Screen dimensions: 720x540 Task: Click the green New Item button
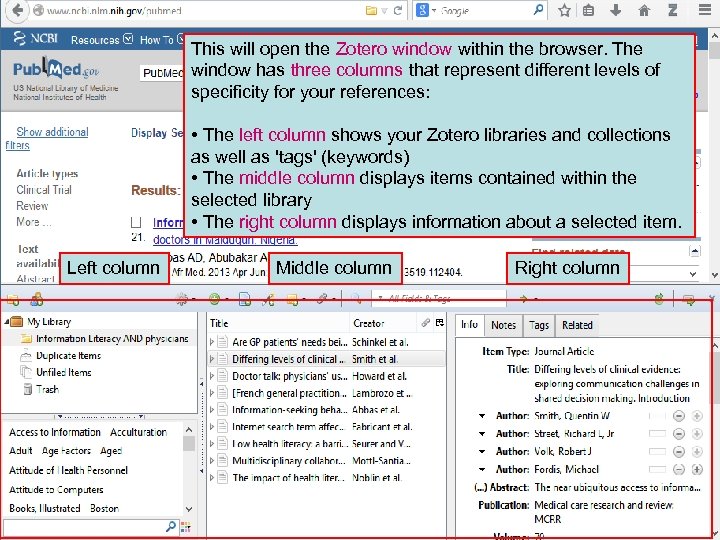click(214, 299)
